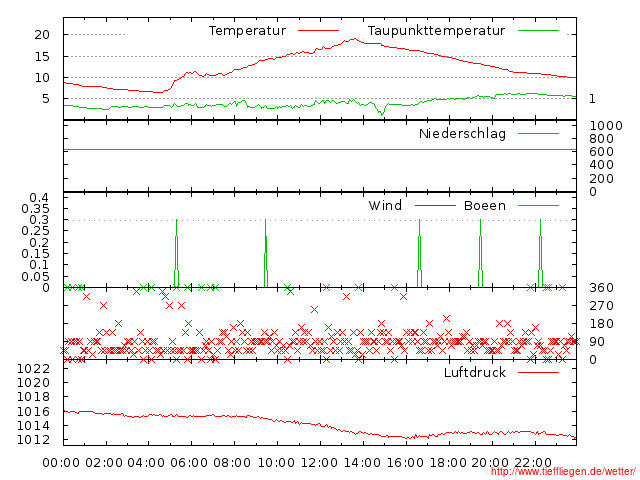Click the 400 precipitation axis label

point(602,165)
